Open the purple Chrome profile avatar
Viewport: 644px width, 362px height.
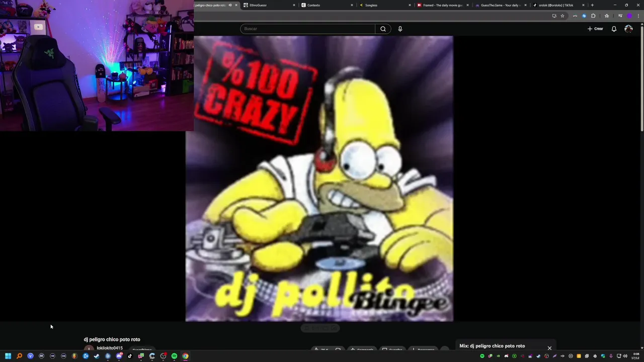tap(629, 16)
